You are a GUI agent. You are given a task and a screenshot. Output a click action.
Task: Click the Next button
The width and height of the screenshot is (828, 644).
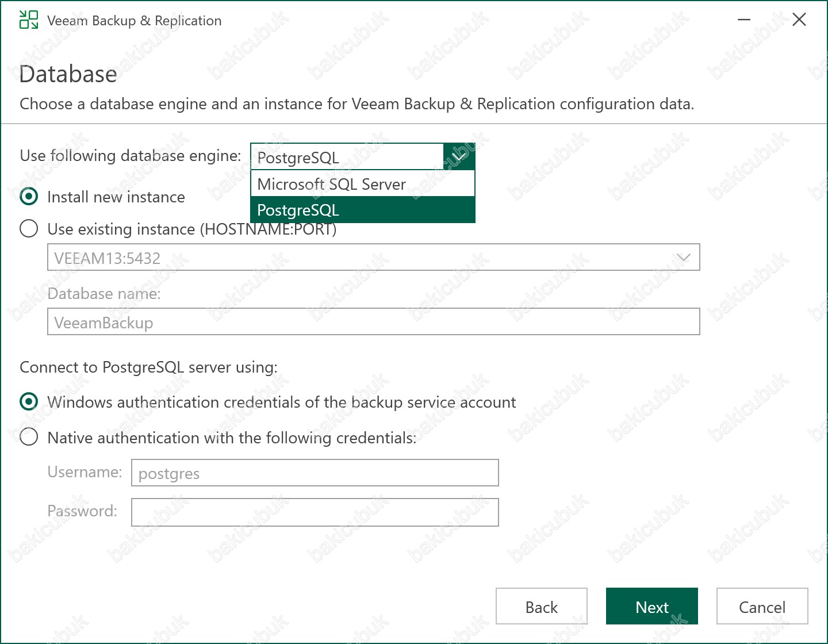(x=651, y=607)
